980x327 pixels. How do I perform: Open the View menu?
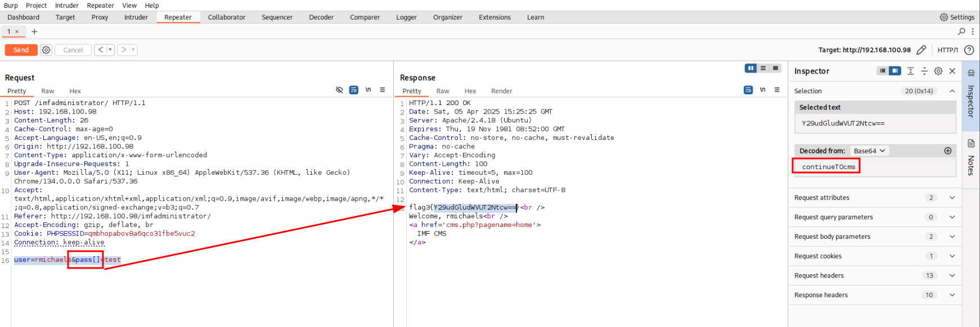[129, 6]
